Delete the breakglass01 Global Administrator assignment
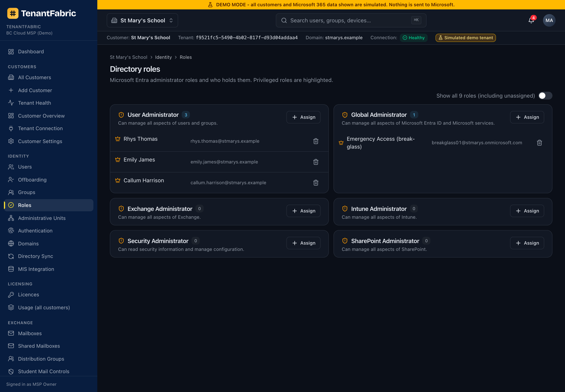This screenshot has width=565, height=392. coord(539,143)
